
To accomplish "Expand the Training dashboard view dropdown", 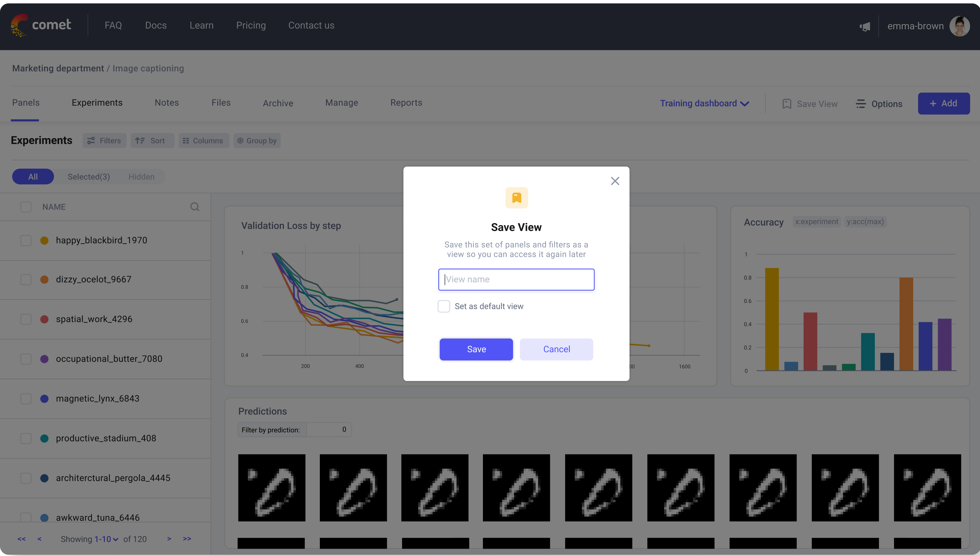I will [705, 103].
